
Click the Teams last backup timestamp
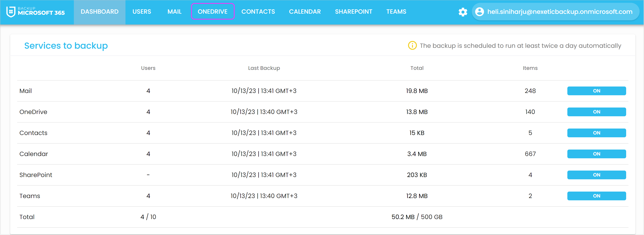coord(264,196)
